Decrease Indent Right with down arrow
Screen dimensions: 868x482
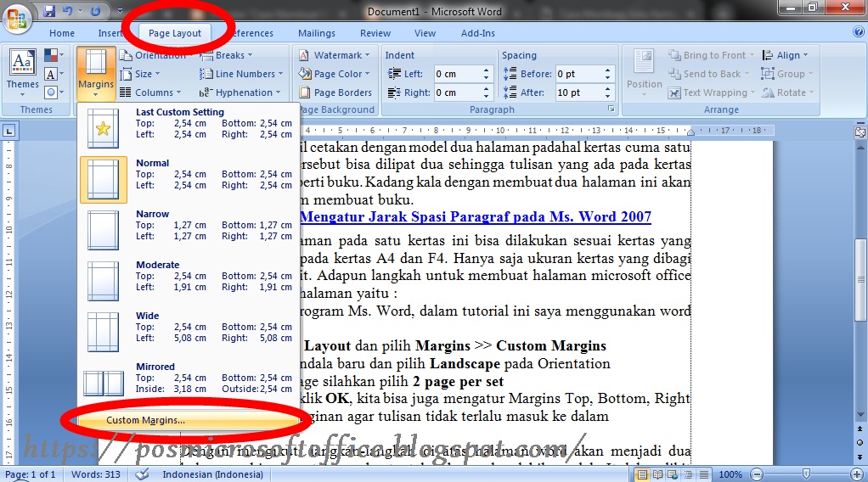pyautogui.click(x=486, y=96)
